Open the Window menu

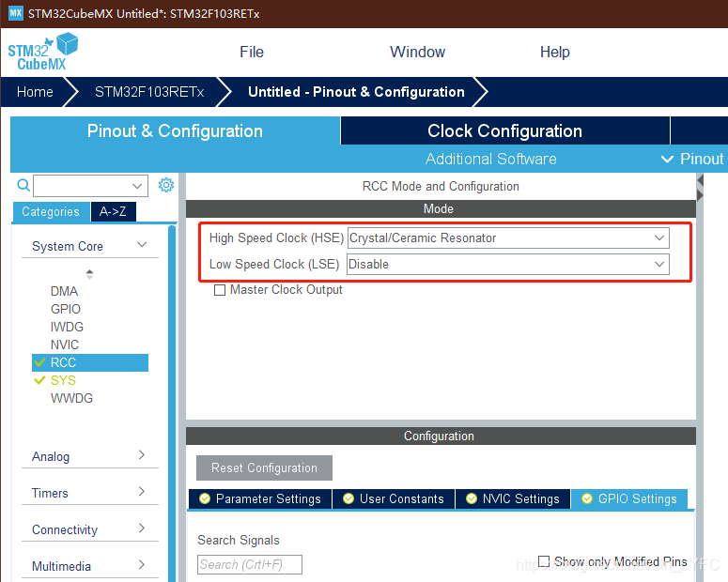417,52
